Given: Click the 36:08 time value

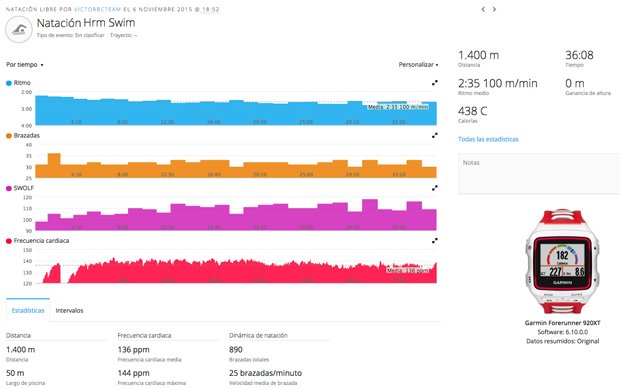Looking at the screenshot, I should 579,55.
